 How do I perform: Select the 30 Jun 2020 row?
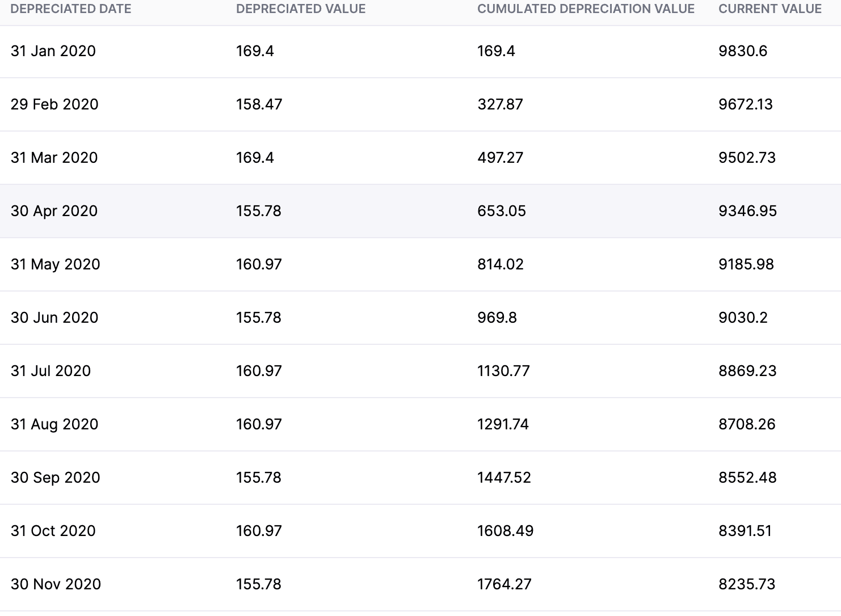coord(54,318)
